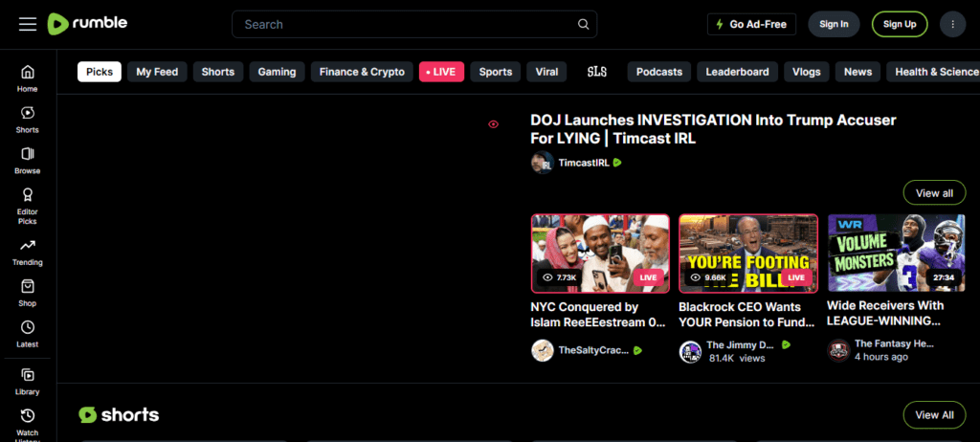This screenshot has height=442, width=980.
Task: Open the Vlogs category tab
Action: 806,71
